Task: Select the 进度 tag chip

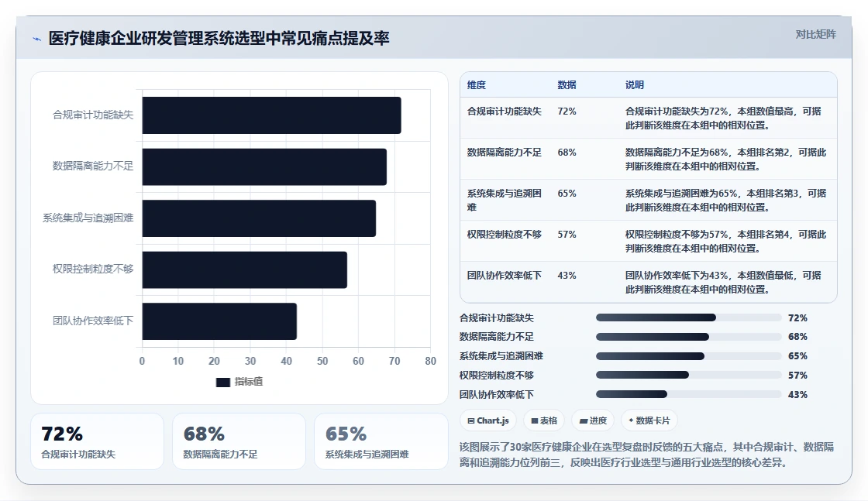Action: (x=592, y=420)
